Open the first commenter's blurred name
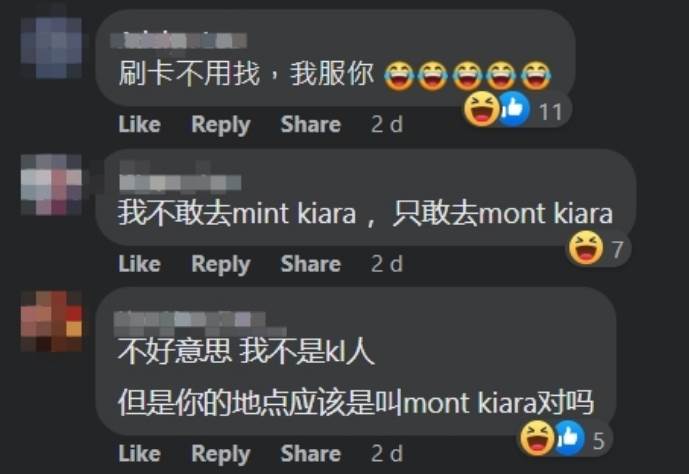Viewport: 689px width, 474px height. tap(178, 40)
